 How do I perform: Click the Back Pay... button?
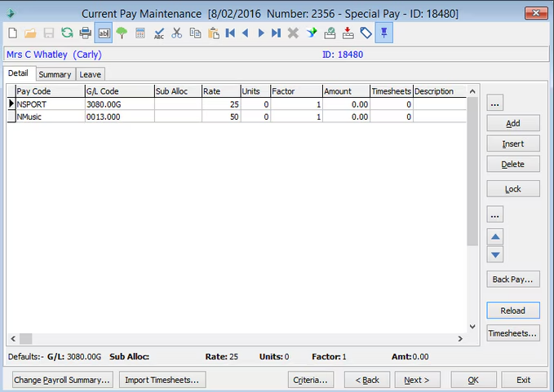(512, 280)
